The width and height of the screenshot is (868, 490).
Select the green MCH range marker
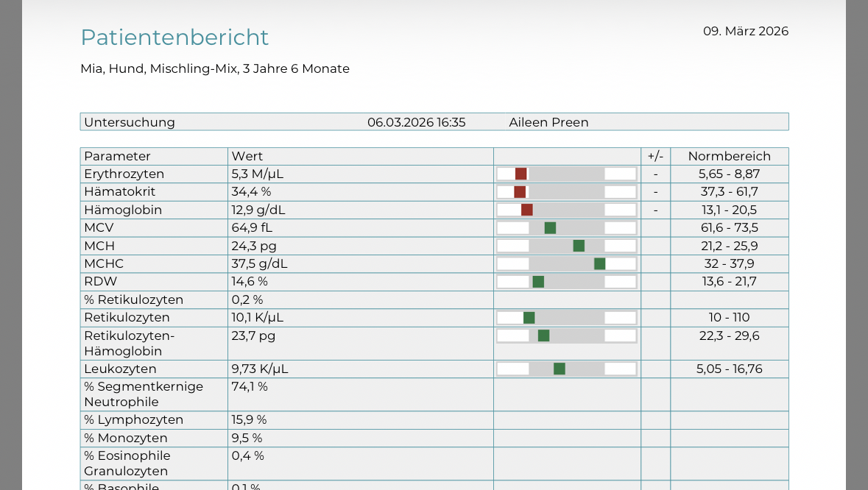[579, 246]
